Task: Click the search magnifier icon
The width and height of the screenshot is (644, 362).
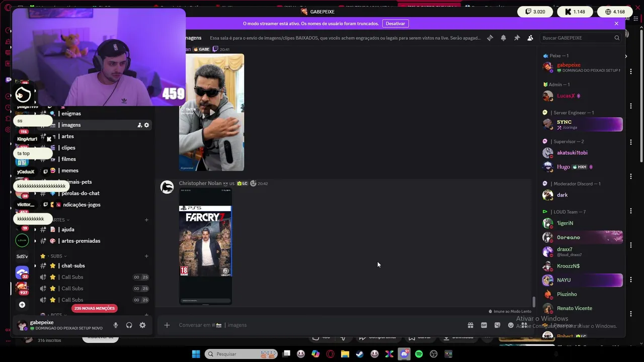Action: pyautogui.click(x=617, y=38)
